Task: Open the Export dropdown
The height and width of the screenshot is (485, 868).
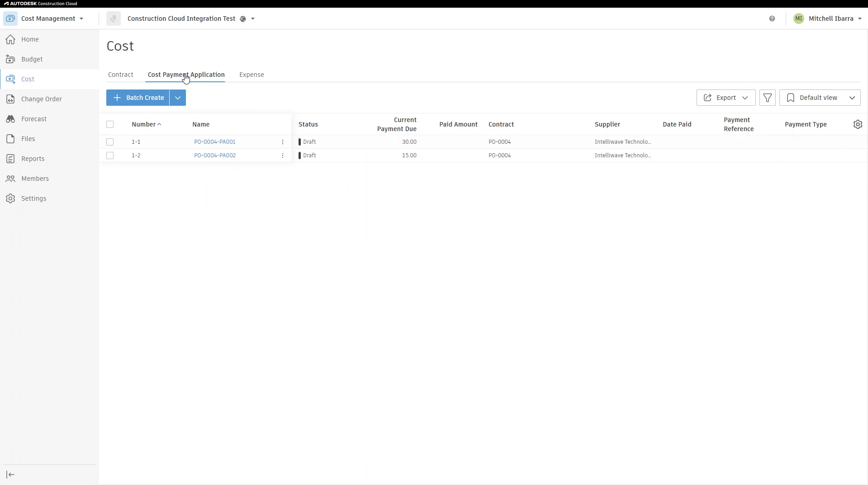Action: tap(726, 98)
